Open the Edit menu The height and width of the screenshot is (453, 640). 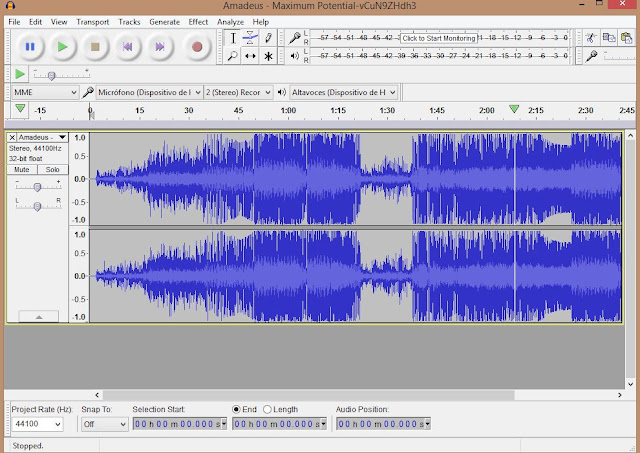tap(36, 22)
